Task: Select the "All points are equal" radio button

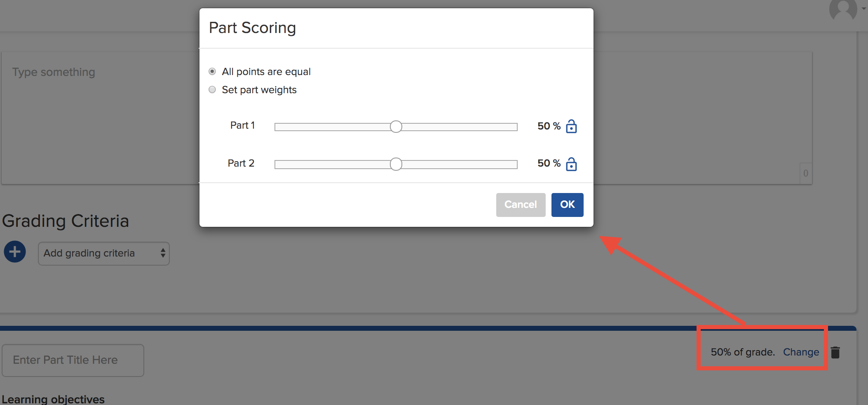Action: pyautogui.click(x=212, y=71)
